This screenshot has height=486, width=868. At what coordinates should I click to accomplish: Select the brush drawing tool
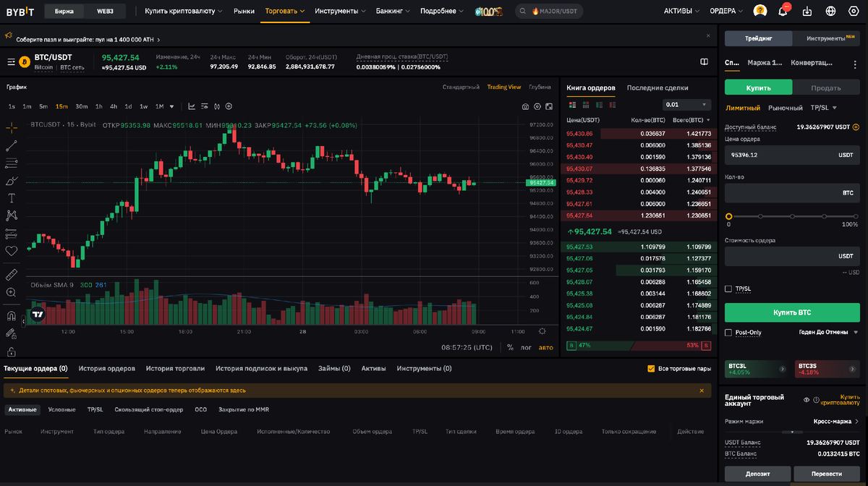(12, 181)
